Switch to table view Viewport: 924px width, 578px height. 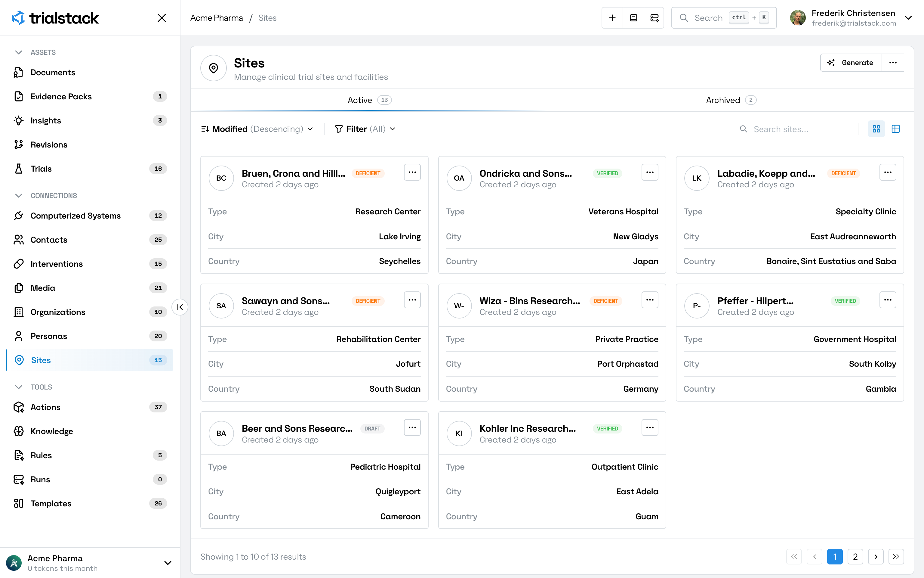click(x=896, y=129)
